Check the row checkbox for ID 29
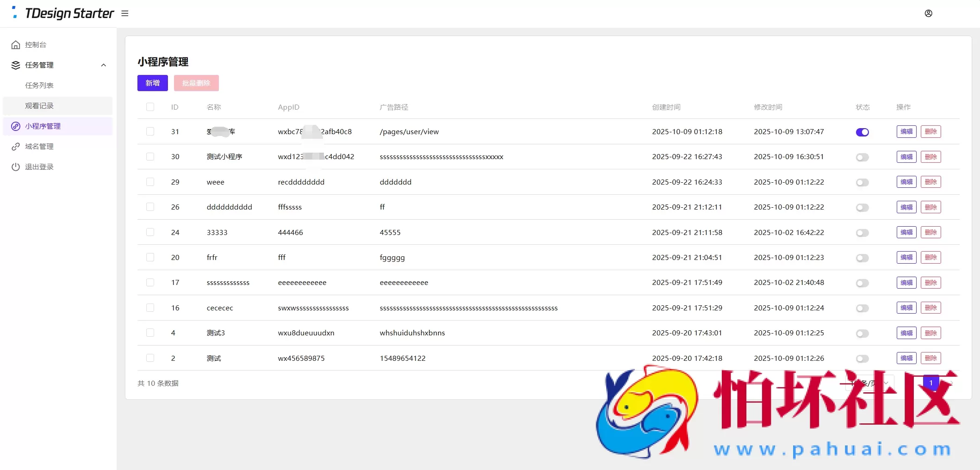The image size is (980, 470). point(150,182)
